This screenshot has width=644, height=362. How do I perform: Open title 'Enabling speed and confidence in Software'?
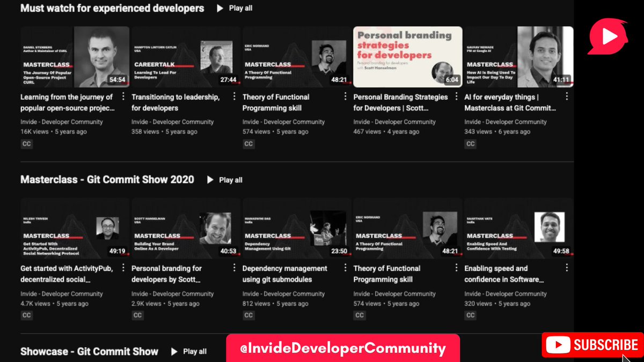click(504, 274)
